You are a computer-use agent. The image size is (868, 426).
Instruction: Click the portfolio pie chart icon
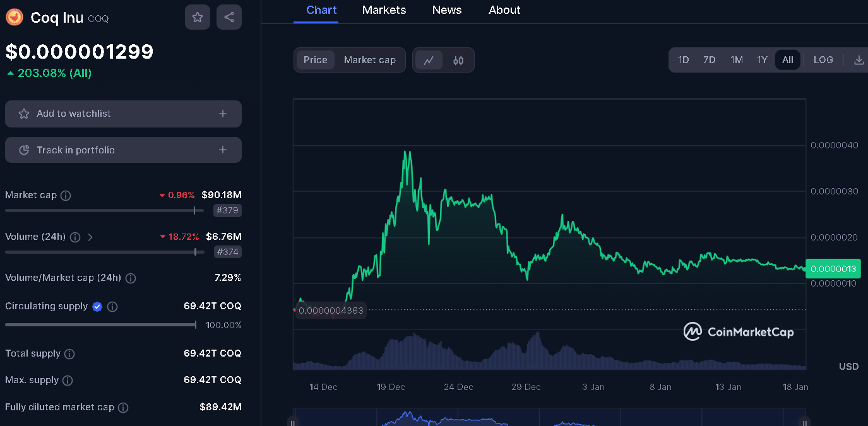[x=25, y=150]
